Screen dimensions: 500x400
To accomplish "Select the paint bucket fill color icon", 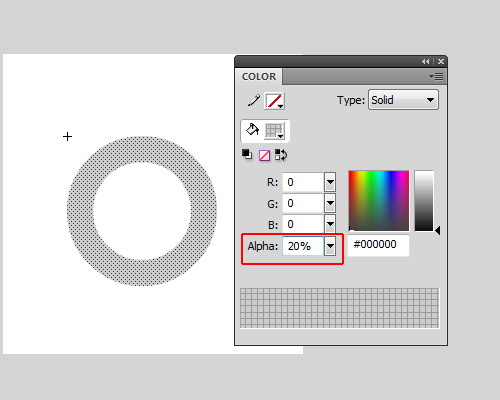I will point(252,130).
